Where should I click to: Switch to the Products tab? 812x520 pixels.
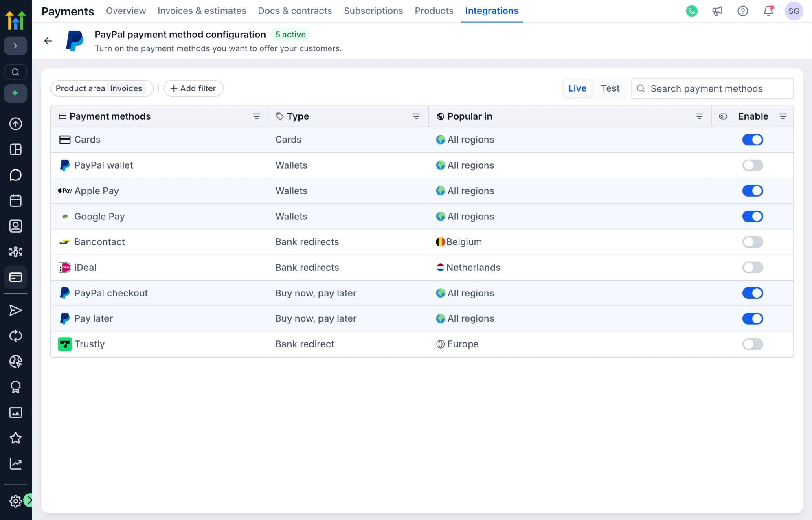click(434, 11)
